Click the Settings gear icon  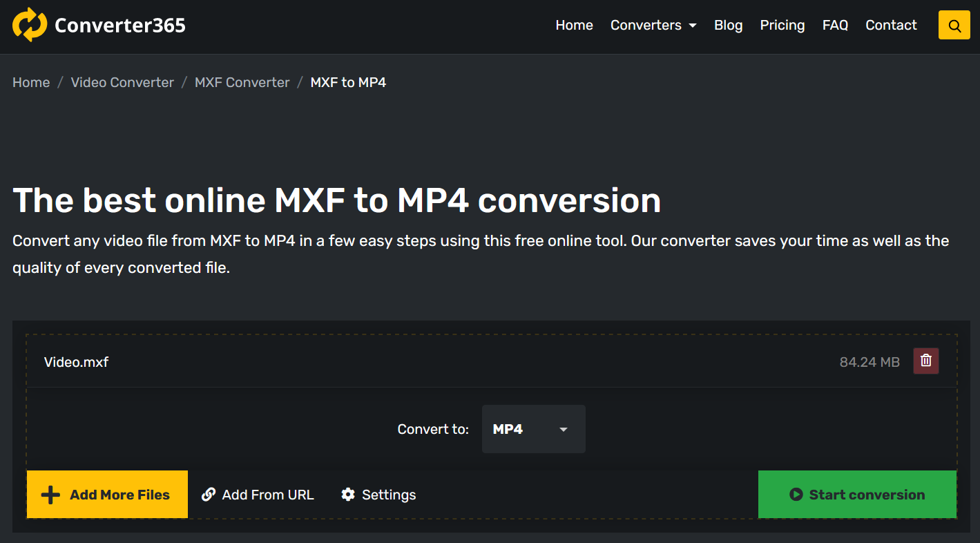click(x=348, y=495)
